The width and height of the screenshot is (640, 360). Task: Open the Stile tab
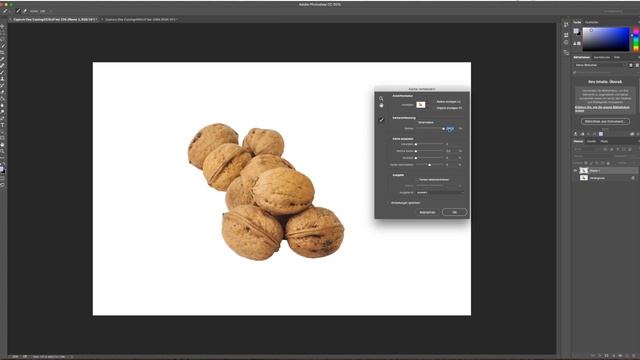(617, 57)
